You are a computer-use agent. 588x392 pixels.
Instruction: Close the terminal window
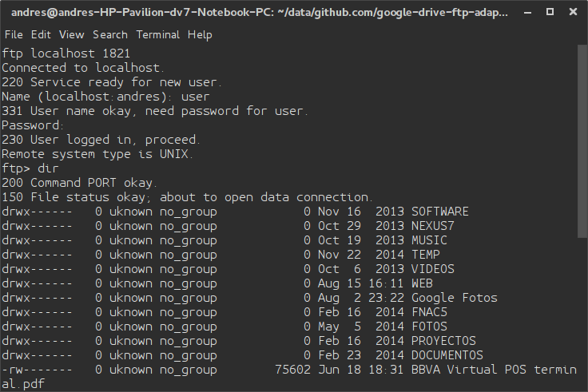[573, 12]
